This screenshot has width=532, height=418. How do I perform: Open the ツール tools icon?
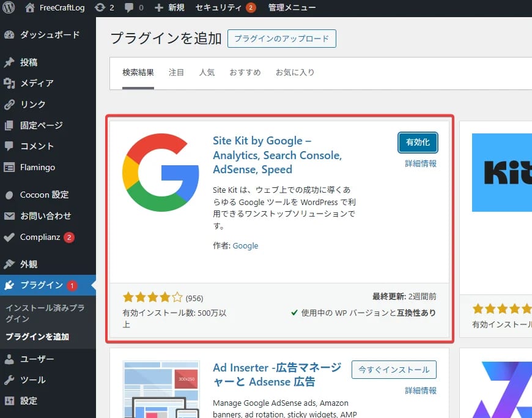(10, 379)
